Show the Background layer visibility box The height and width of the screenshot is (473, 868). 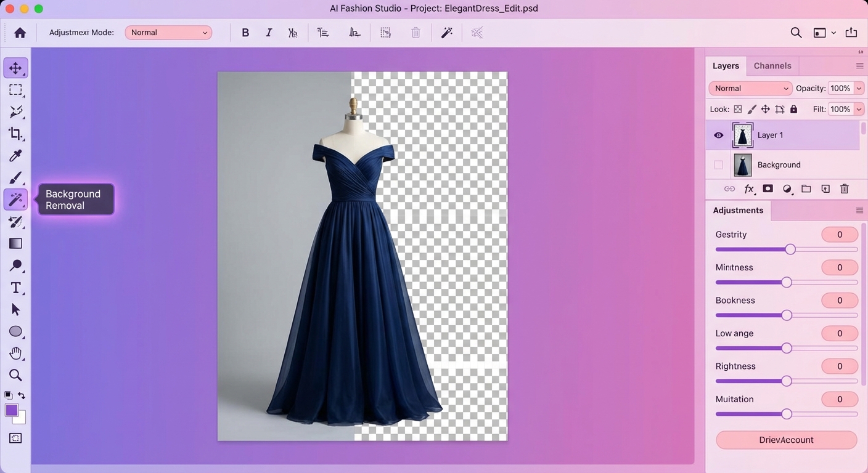pos(718,165)
